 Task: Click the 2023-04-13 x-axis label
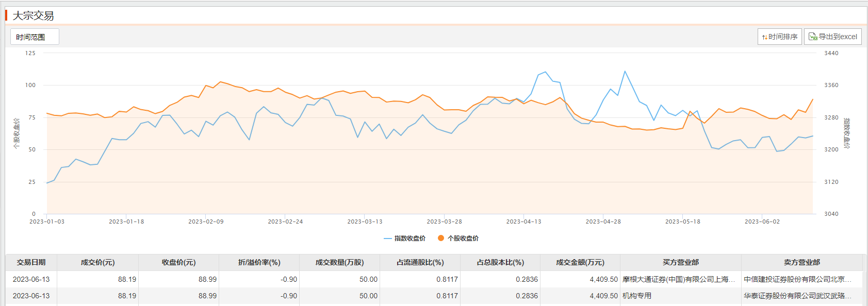click(523, 222)
